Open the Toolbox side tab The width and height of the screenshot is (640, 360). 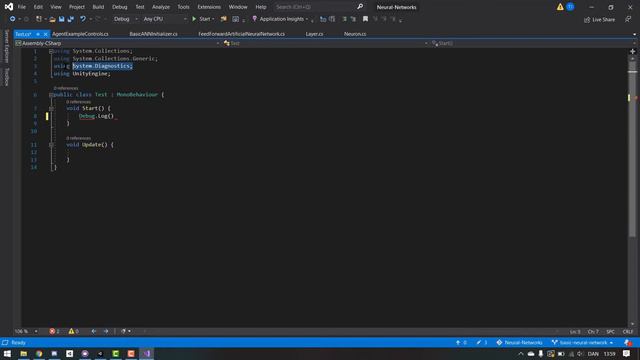(6, 77)
